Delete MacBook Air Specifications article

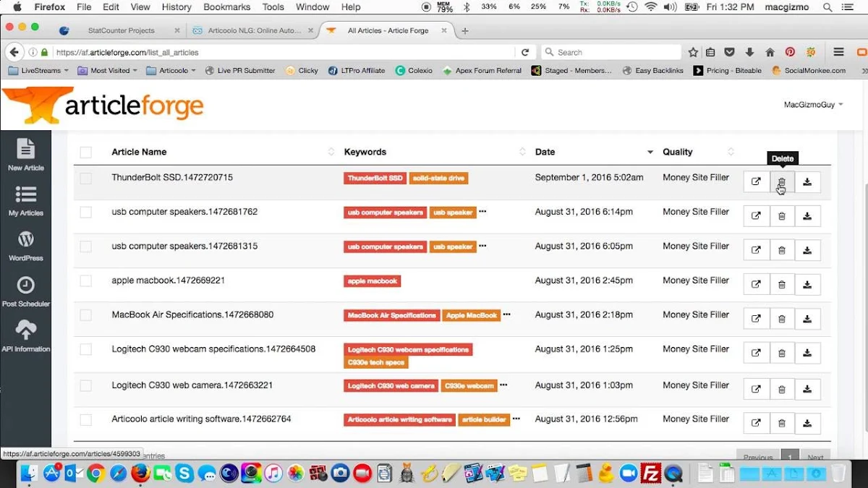click(782, 319)
